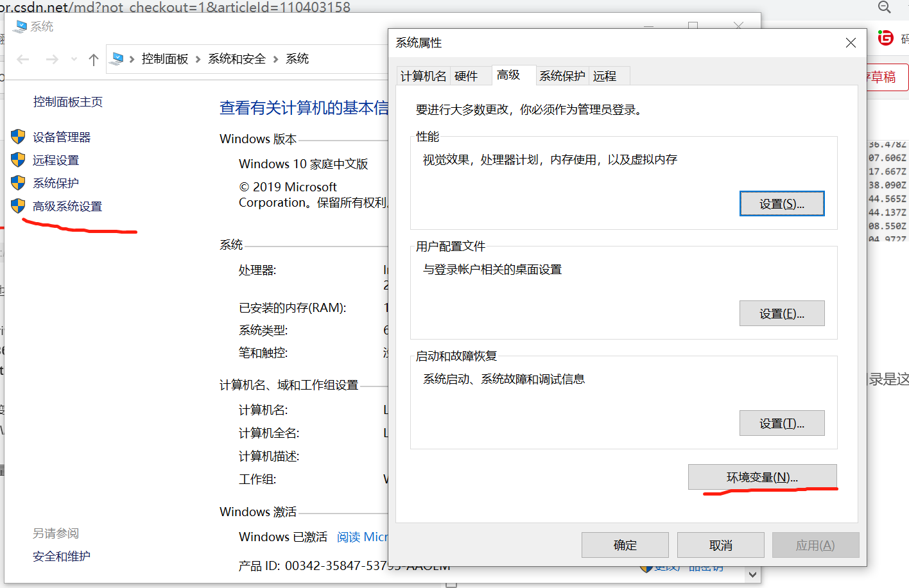Click 系统 in the address breadcrumb
Screen dimensions: 909x588
(x=297, y=59)
